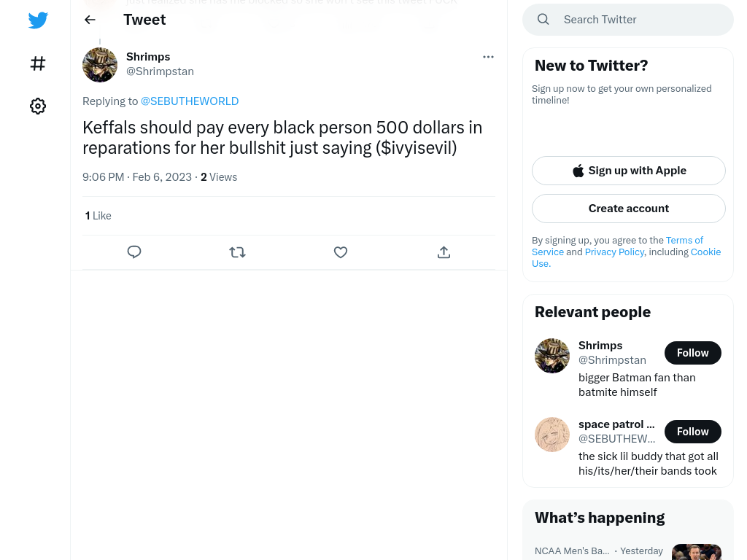This screenshot has width=747, height=560.
Task: Open the tweet's three-dot more menu
Action: pyautogui.click(x=488, y=57)
